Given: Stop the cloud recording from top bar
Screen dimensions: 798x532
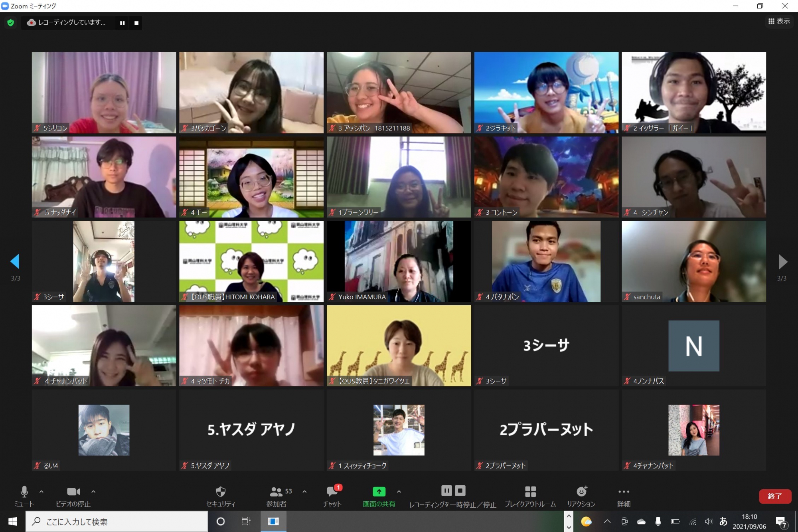Looking at the screenshot, I should (136, 23).
